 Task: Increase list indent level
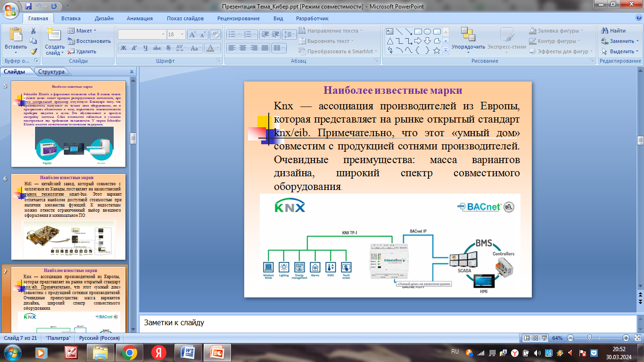pyautogui.click(x=275, y=34)
